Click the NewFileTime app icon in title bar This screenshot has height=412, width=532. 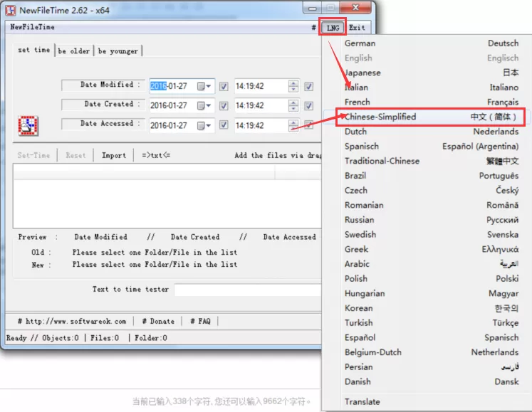coord(10,10)
